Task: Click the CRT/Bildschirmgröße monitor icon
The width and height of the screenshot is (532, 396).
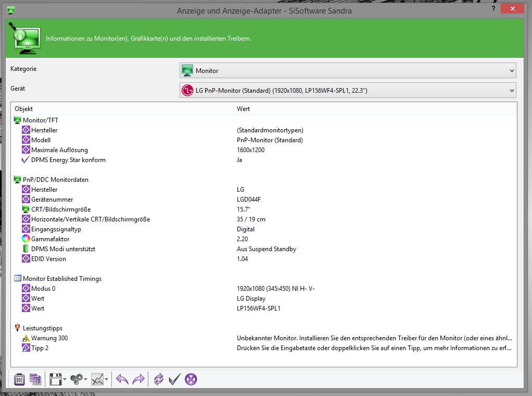Action: point(26,209)
